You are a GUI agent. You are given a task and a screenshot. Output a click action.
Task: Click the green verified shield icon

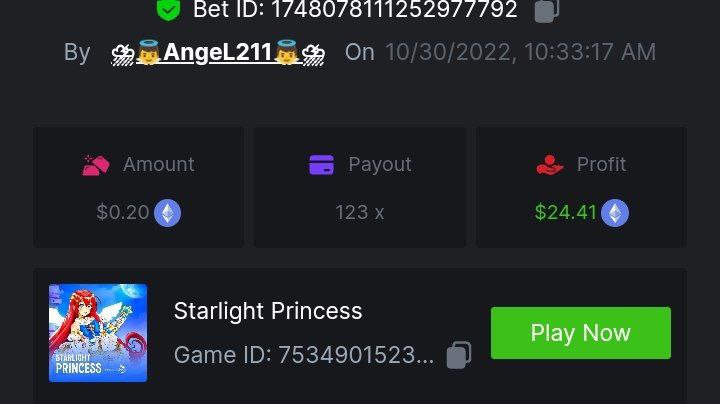click(168, 10)
